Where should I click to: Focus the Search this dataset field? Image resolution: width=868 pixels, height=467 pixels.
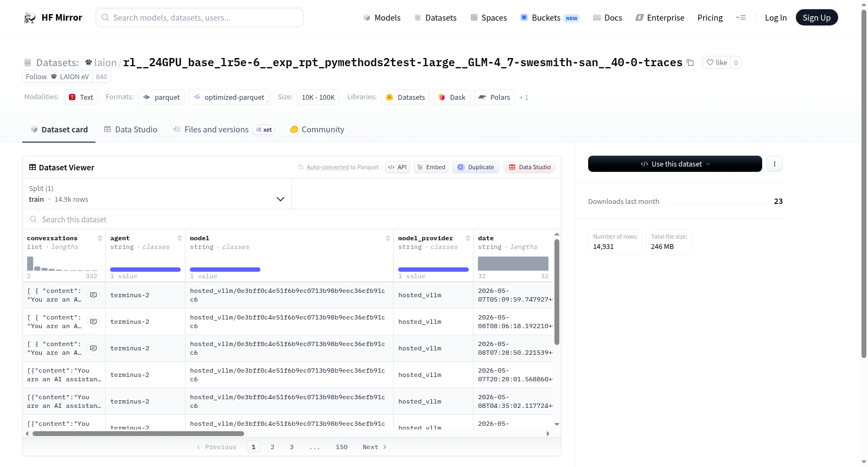coord(292,219)
